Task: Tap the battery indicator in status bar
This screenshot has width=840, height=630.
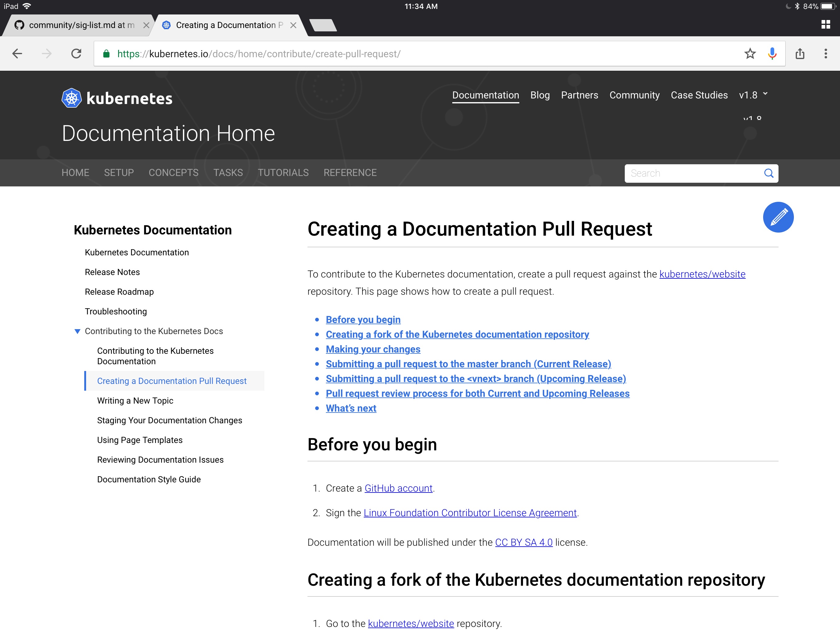Action: pos(828,6)
